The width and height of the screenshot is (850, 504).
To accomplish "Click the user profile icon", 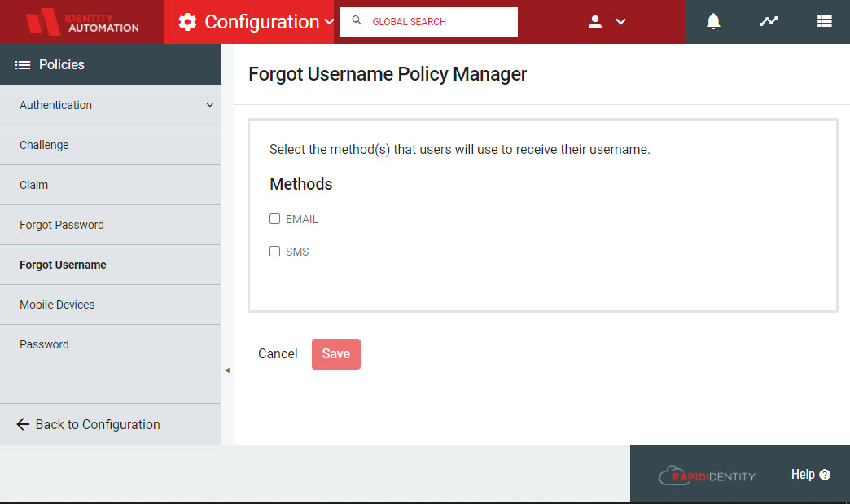I will [595, 22].
